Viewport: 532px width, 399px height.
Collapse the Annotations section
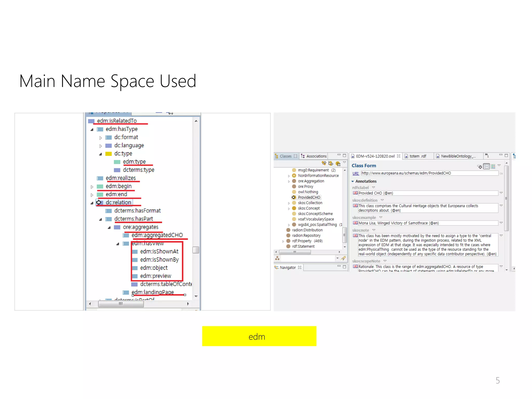[353, 181]
